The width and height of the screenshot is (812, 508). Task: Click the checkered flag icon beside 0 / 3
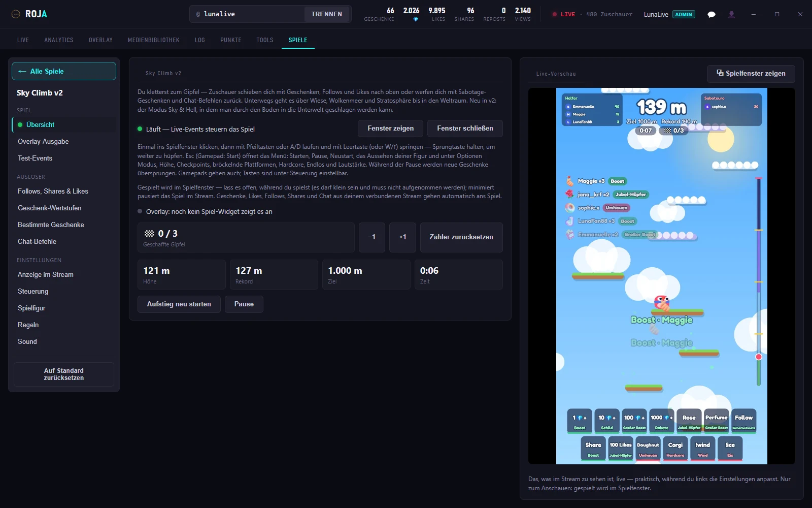[x=149, y=234]
